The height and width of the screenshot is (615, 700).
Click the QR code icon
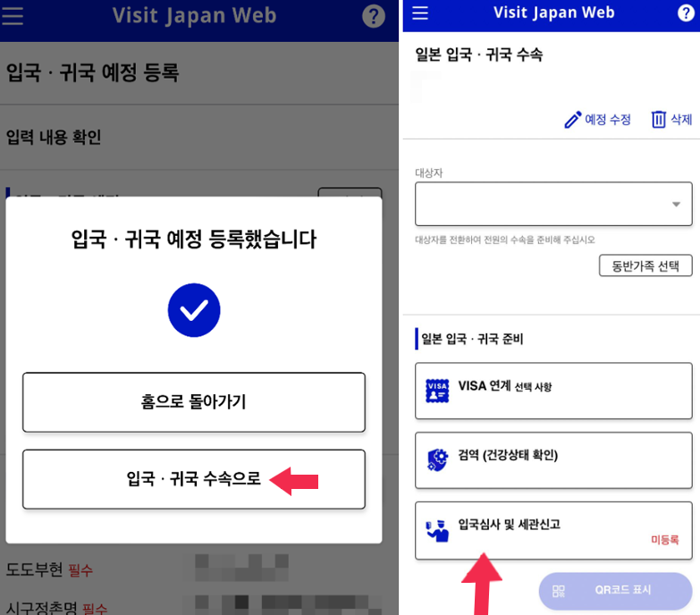pos(559,591)
